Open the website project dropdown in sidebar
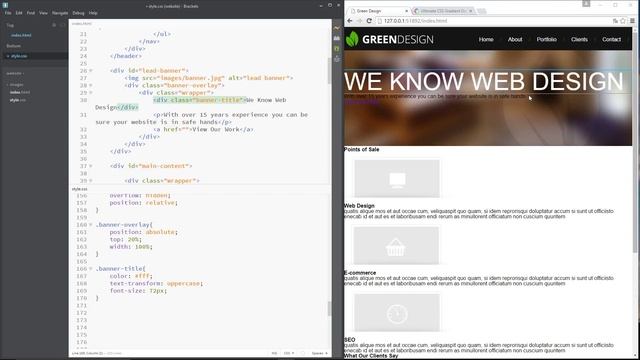The height and width of the screenshot is (360, 640). (15, 73)
